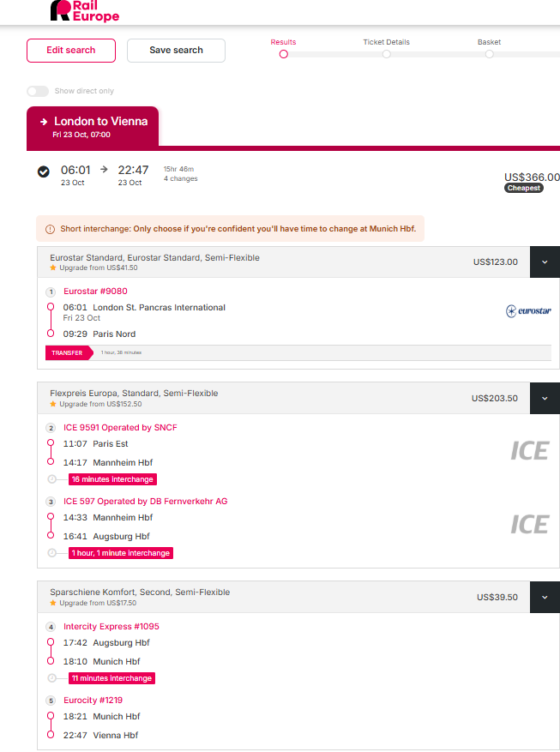The image size is (560, 752).
Task: Click Upgrade from US$17.50 text
Action: (98, 603)
